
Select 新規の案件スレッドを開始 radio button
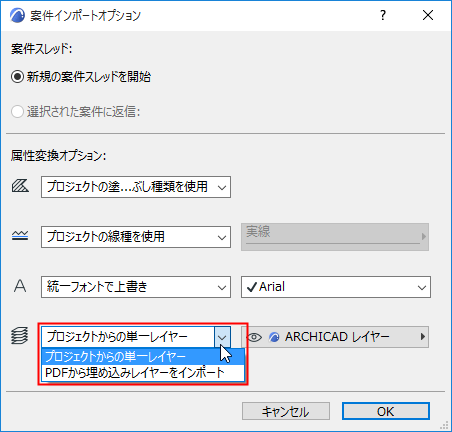point(17,77)
